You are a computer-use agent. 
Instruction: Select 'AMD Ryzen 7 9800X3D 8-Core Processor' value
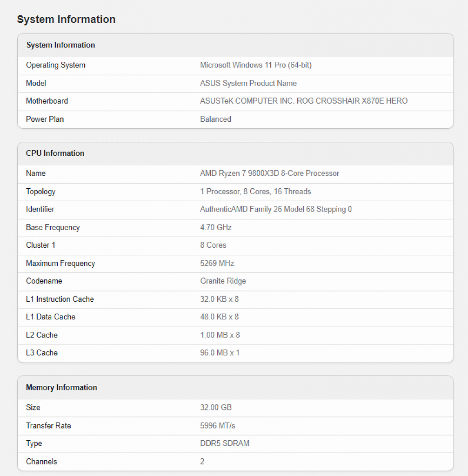point(269,173)
